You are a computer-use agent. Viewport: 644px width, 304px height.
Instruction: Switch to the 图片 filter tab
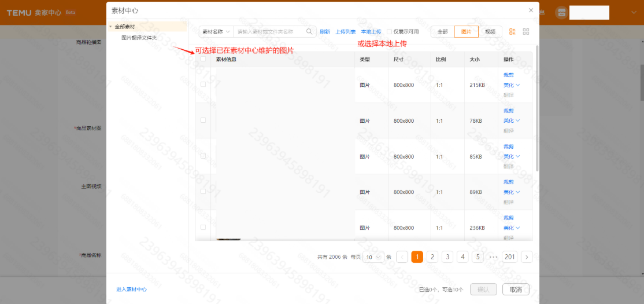click(x=466, y=32)
